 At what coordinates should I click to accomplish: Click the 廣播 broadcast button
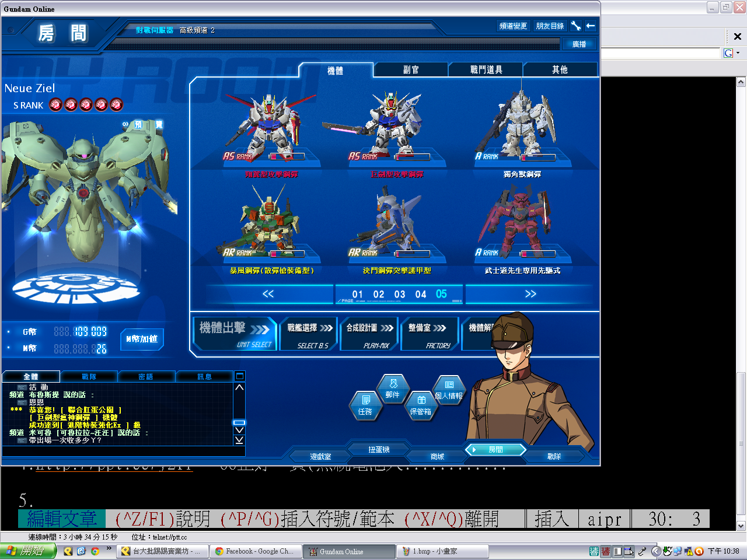coord(579,44)
